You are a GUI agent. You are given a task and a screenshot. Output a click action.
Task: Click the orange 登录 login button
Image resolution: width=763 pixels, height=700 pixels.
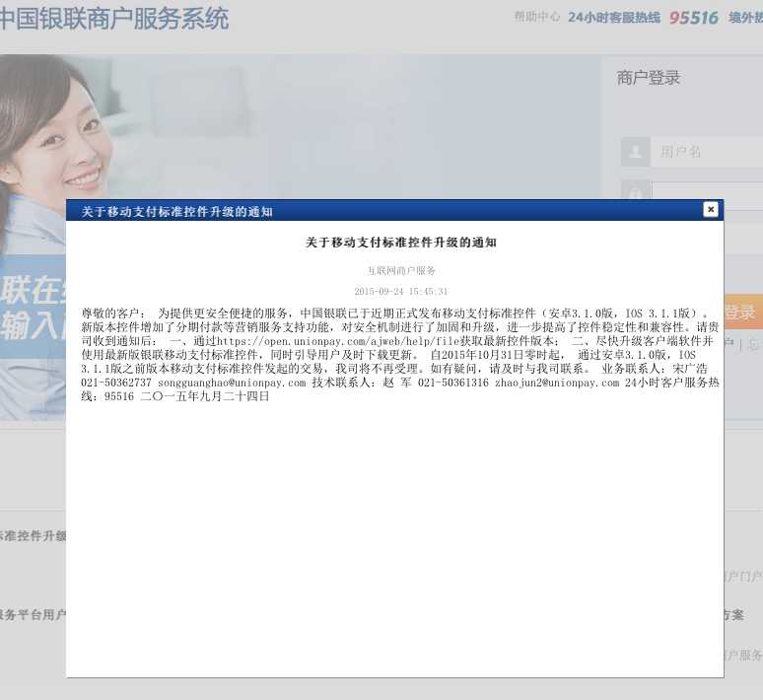(x=743, y=312)
